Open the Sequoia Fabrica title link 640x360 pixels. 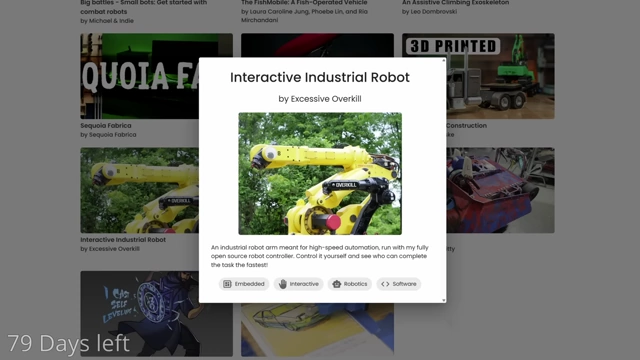tap(106, 126)
